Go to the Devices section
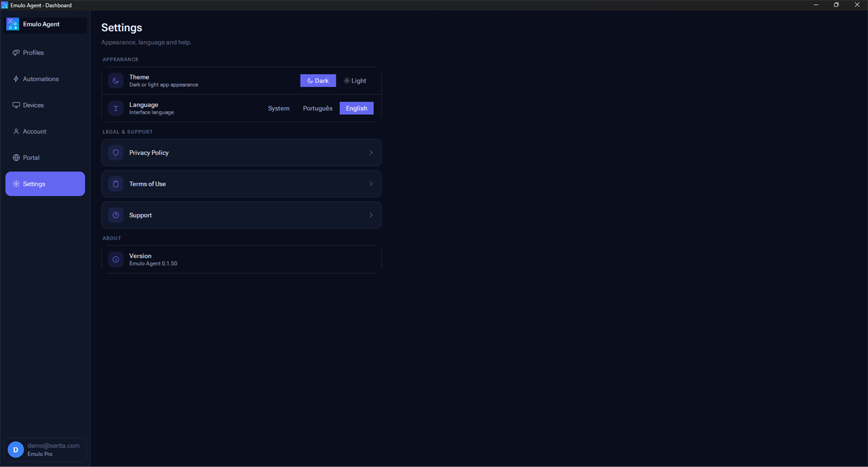The image size is (868, 467). coord(45,105)
